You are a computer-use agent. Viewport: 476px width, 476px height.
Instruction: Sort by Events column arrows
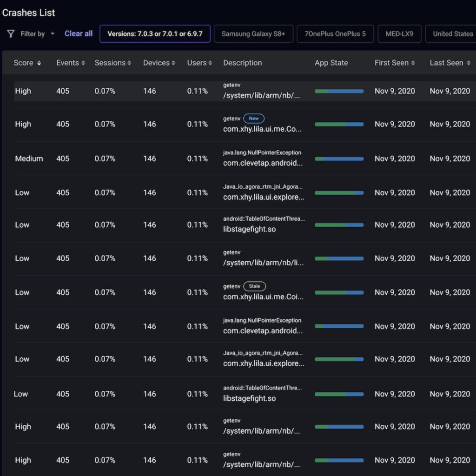(x=83, y=63)
